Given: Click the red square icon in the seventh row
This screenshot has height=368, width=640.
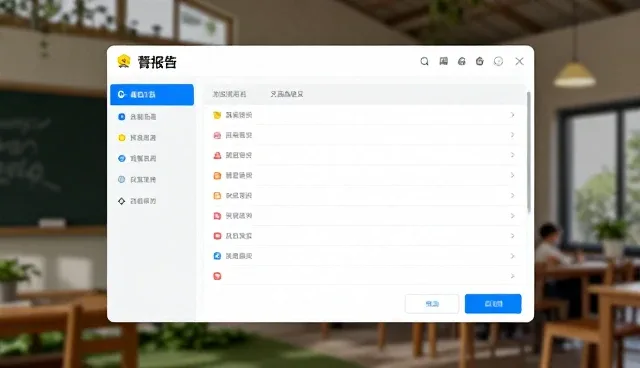Looking at the screenshot, I should coord(217,236).
